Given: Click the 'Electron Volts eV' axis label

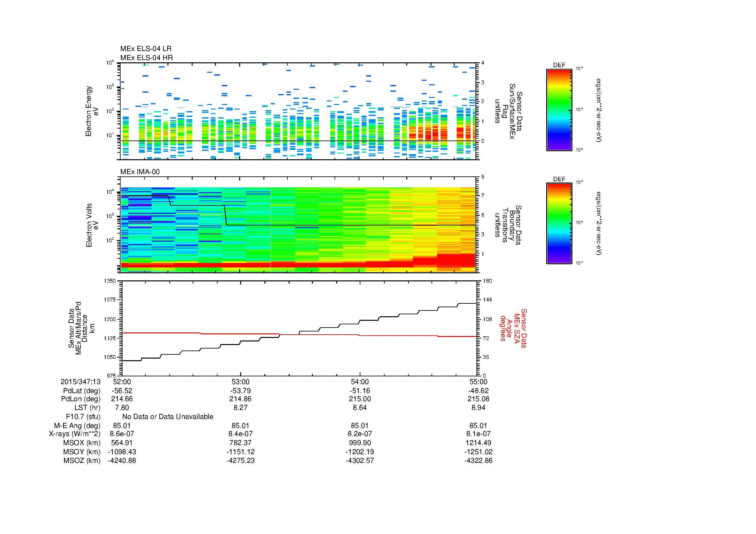Looking at the screenshot, I should click(x=92, y=225).
